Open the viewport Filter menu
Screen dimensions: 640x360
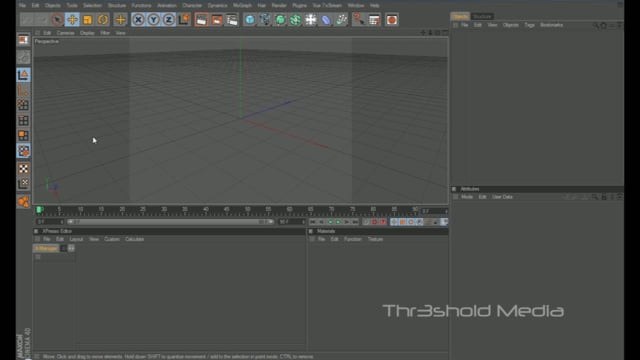point(105,33)
